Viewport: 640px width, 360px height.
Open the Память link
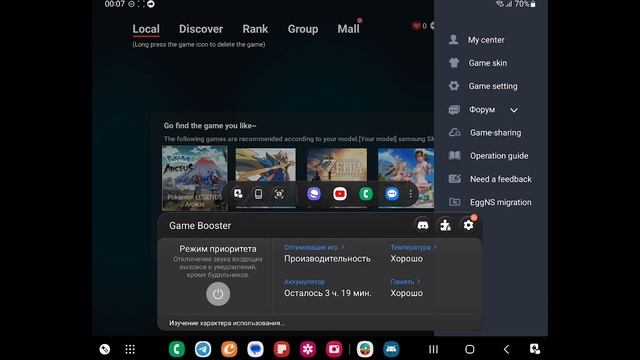[404, 282]
